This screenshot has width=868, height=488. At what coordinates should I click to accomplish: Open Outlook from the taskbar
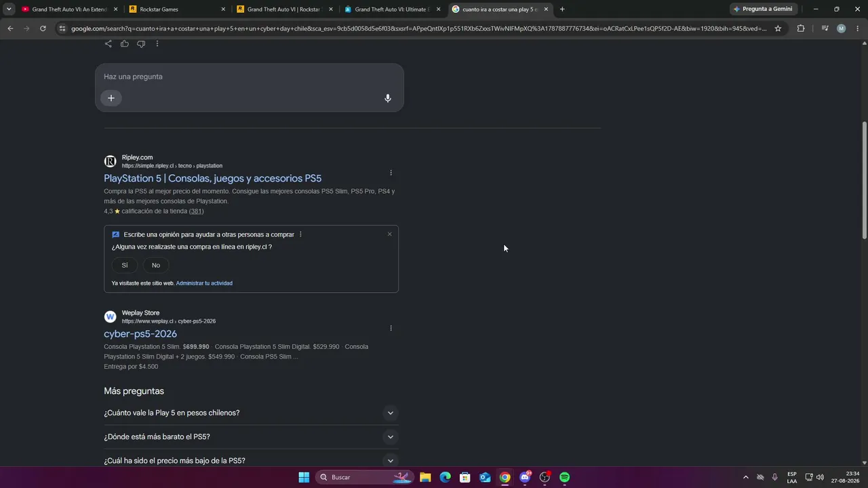[x=485, y=477]
